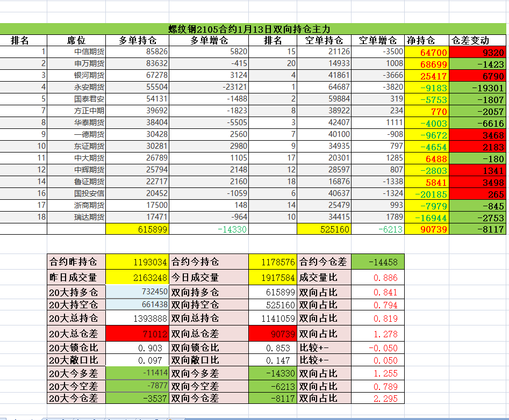Viewport: 509px width, 420px height.
Task: Click net position cell -16944
Action: click(x=427, y=218)
